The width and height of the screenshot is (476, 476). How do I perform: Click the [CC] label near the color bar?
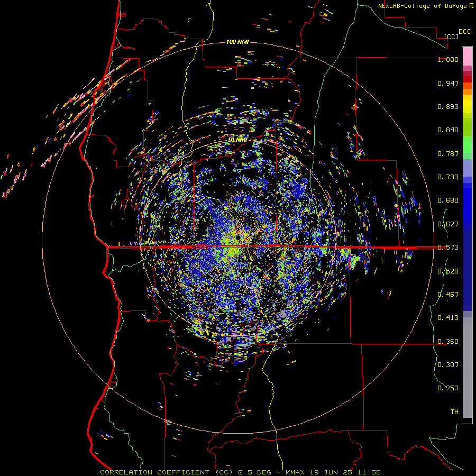tap(451, 36)
